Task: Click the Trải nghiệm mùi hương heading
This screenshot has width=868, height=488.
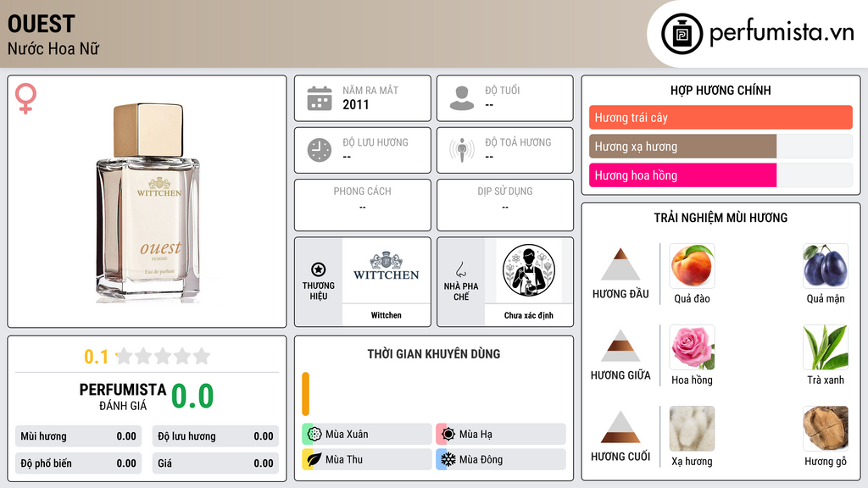Action: 721,218
